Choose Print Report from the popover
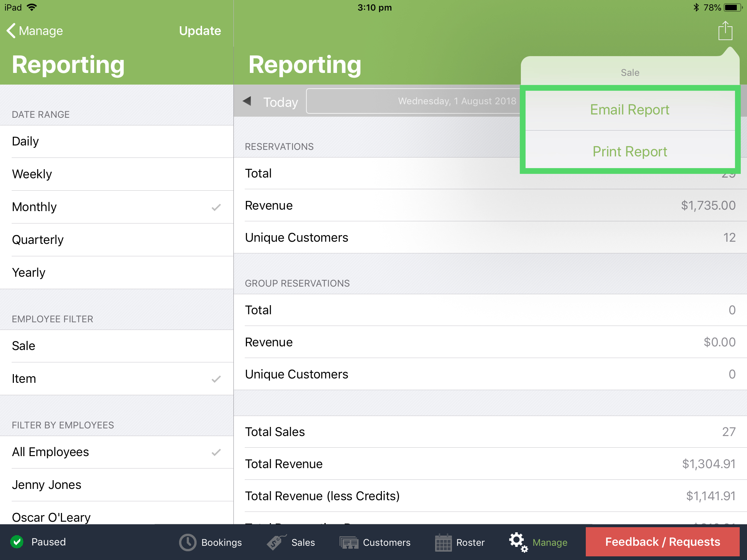747x560 pixels. (x=630, y=151)
